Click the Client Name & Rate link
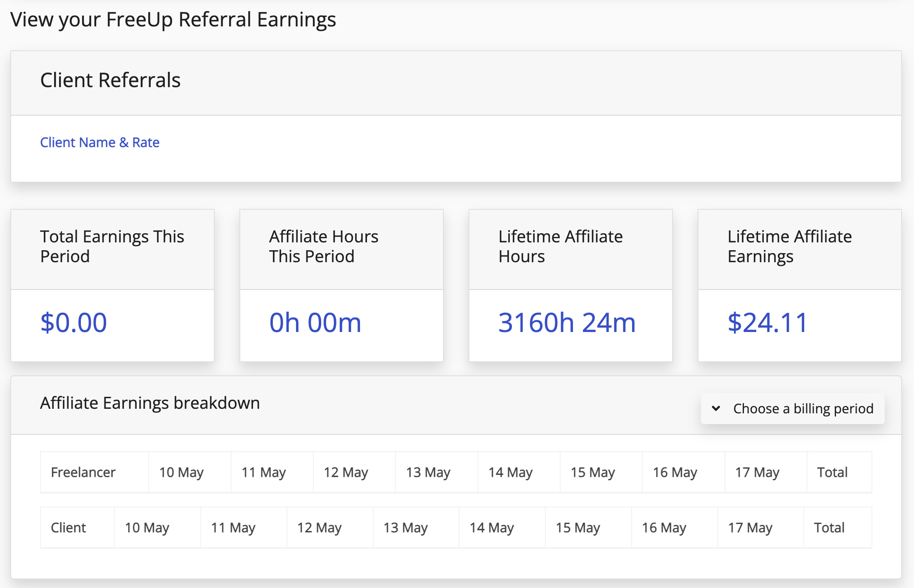The width and height of the screenshot is (914, 588). [99, 142]
